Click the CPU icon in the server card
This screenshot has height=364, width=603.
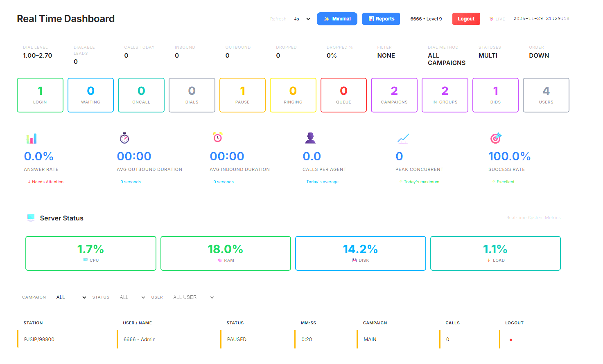coord(85,260)
